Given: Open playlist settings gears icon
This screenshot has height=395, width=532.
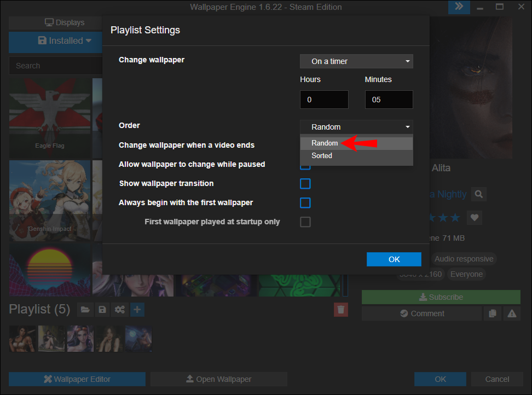Looking at the screenshot, I should click(120, 310).
